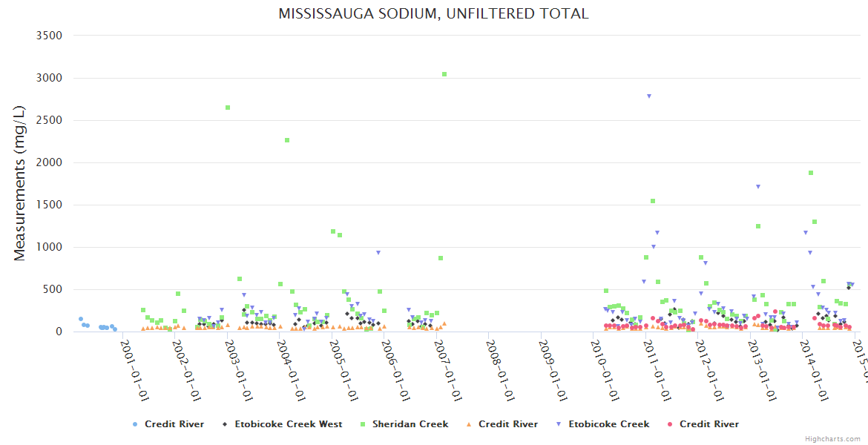Click the first blue Credit River point at far left
868x445 pixels.
(x=81, y=319)
